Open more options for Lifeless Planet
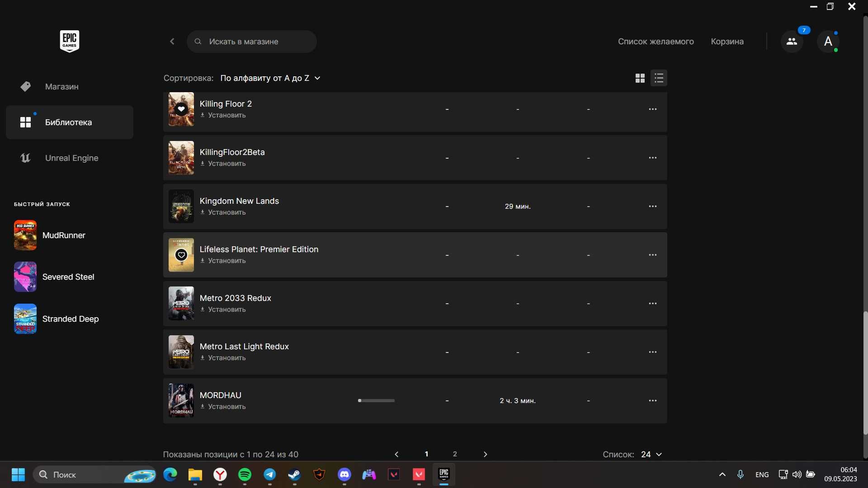Viewport: 868px width, 488px height. [x=653, y=255]
